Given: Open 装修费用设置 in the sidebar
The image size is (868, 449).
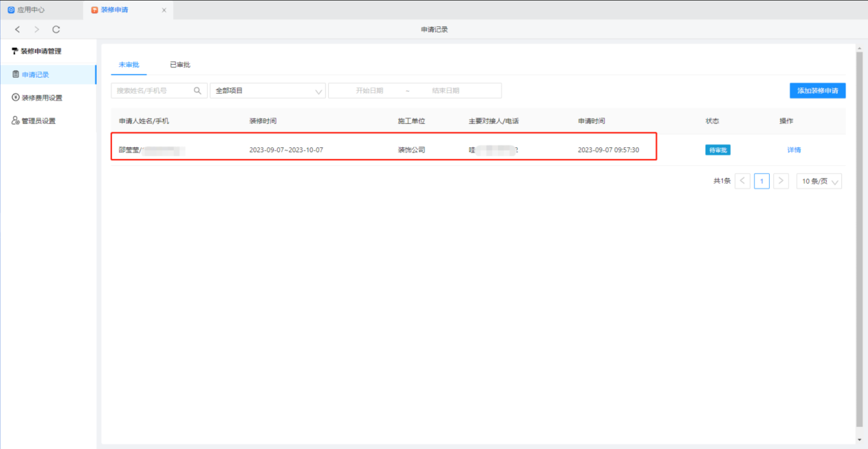Looking at the screenshot, I should tap(41, 98).
